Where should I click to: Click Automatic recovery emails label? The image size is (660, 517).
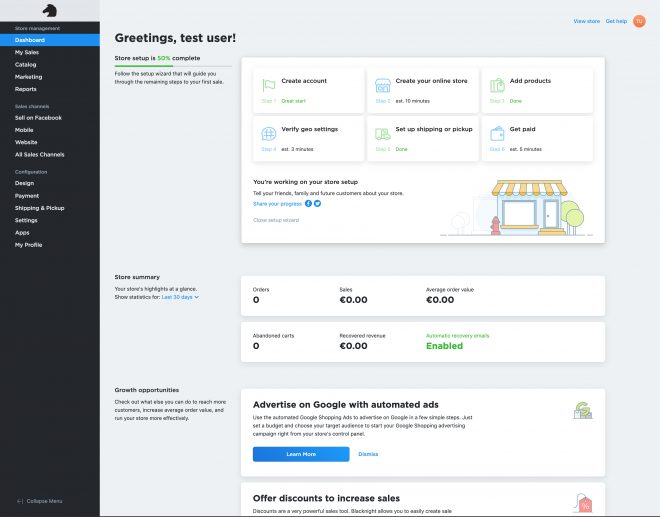(x=458, y=336)
